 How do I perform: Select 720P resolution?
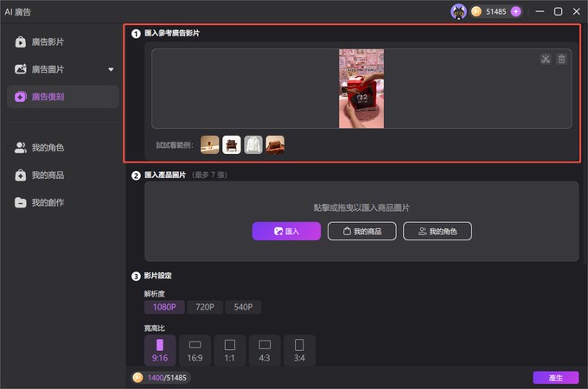pyautogui.click(x=205, y=307)
